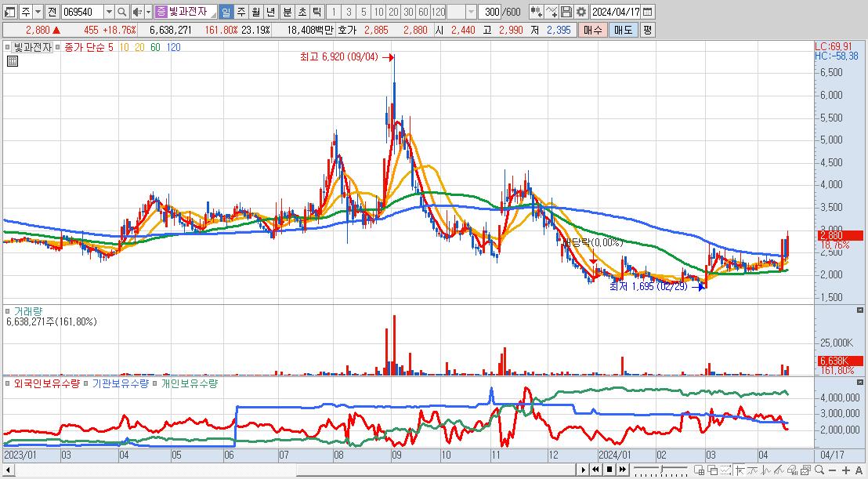Image resolution: width=868 pixels, height=479 pixels.
Task: Click the 5 interval button
Action: click(363, 12)
